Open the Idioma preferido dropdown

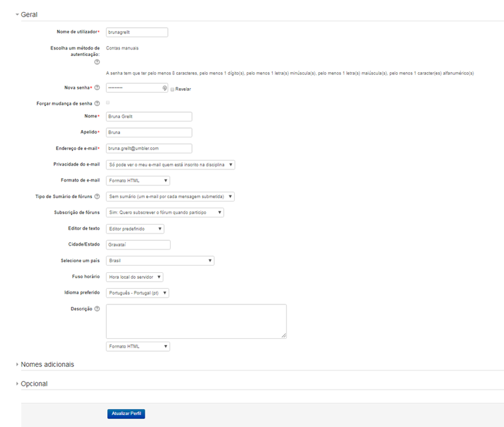[137, 293]
